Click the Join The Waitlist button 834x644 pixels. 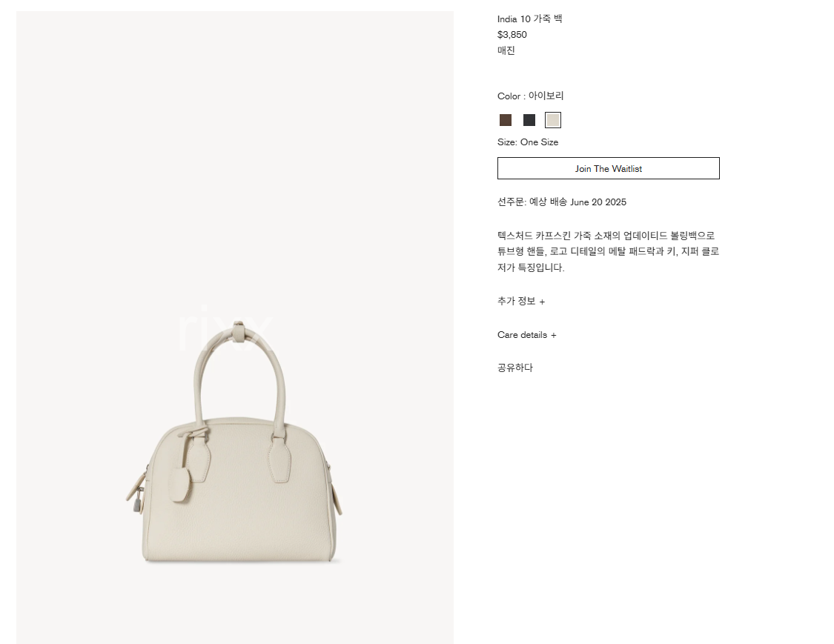pos(609,168)
